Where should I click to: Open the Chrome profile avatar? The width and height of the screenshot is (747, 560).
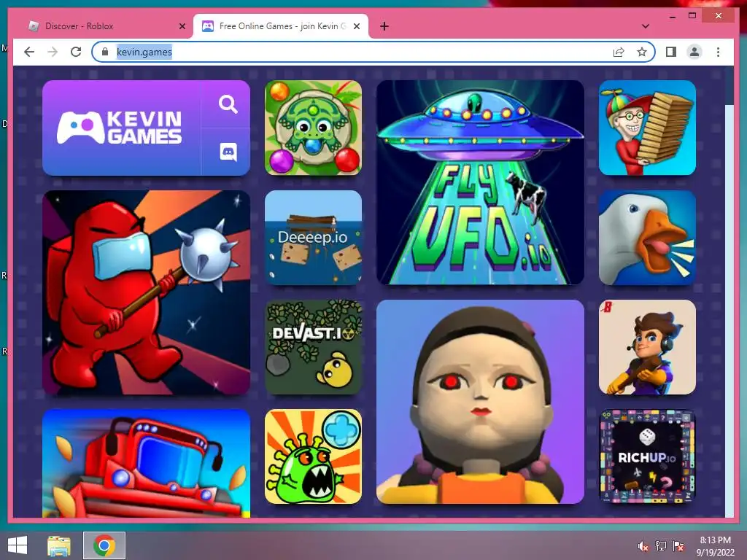694,52
